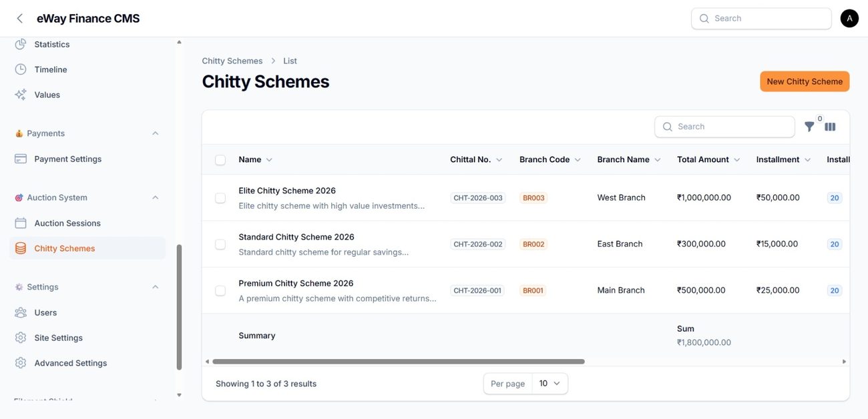Open Advanced Settings in the sidebar
Image resolution: width=868 pixels, height=419 pixels.
[x=71, y=363]
